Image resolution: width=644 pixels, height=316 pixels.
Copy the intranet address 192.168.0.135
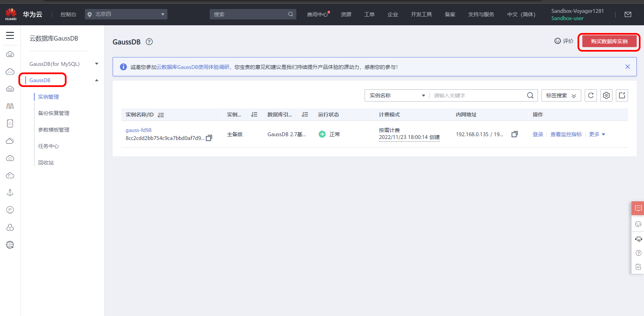pyautogui.click(x=515, y=134)
